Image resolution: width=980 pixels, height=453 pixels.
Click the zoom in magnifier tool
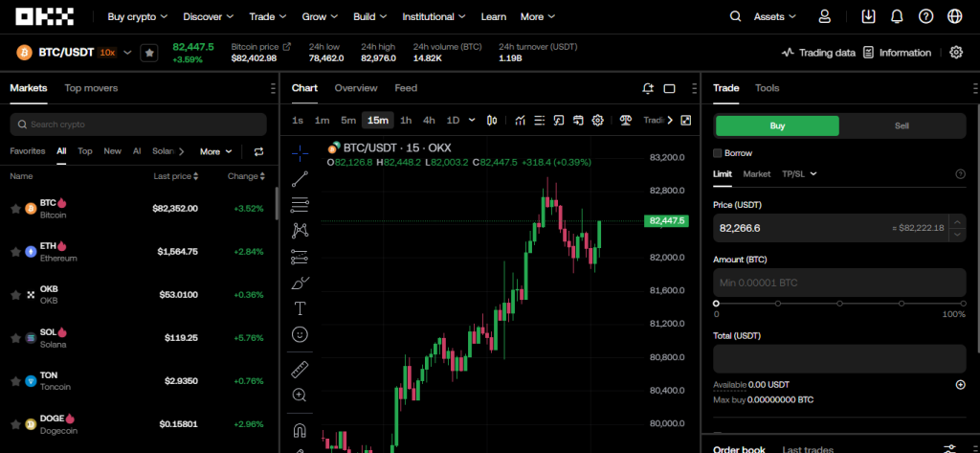[x=300, y=395]
